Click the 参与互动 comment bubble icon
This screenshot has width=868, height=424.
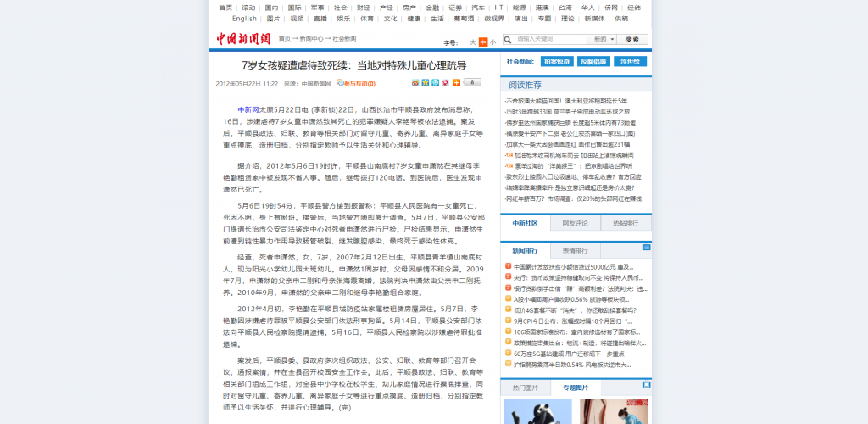pyautogui.click(x=340, y=83)
